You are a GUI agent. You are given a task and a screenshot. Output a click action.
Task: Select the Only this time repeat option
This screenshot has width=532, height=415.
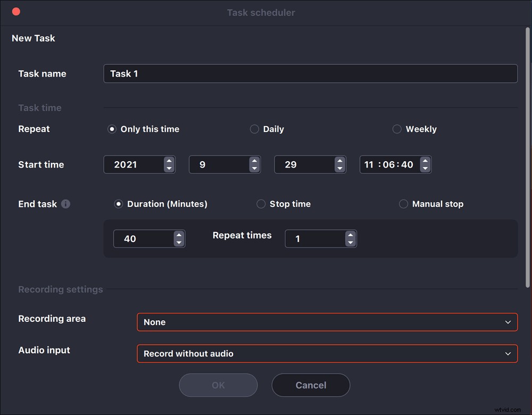(112, 129)
